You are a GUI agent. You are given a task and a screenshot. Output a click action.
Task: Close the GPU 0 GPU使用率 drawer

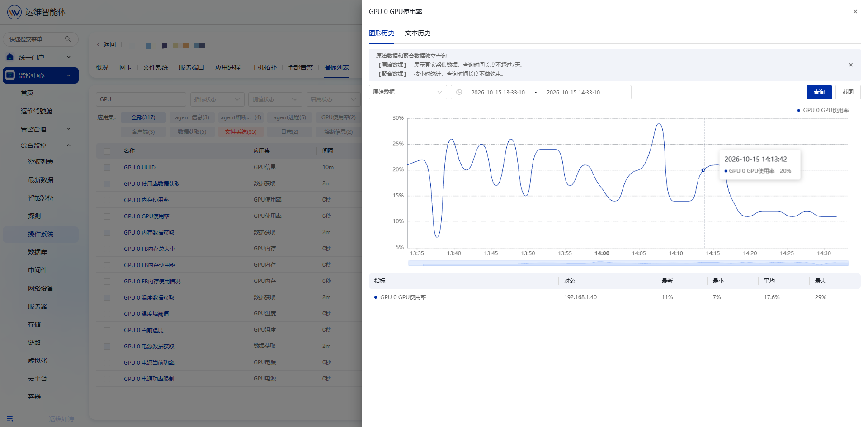[x=855, y=12]
